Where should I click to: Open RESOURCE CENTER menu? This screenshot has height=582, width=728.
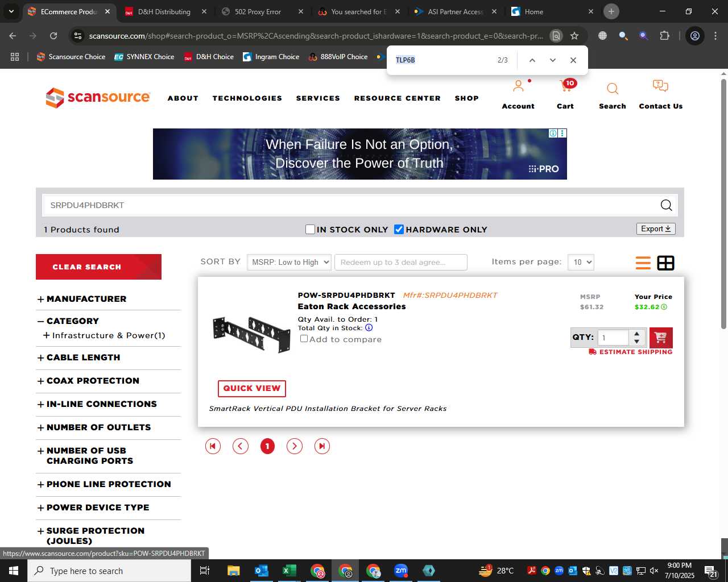coord(398,98)
